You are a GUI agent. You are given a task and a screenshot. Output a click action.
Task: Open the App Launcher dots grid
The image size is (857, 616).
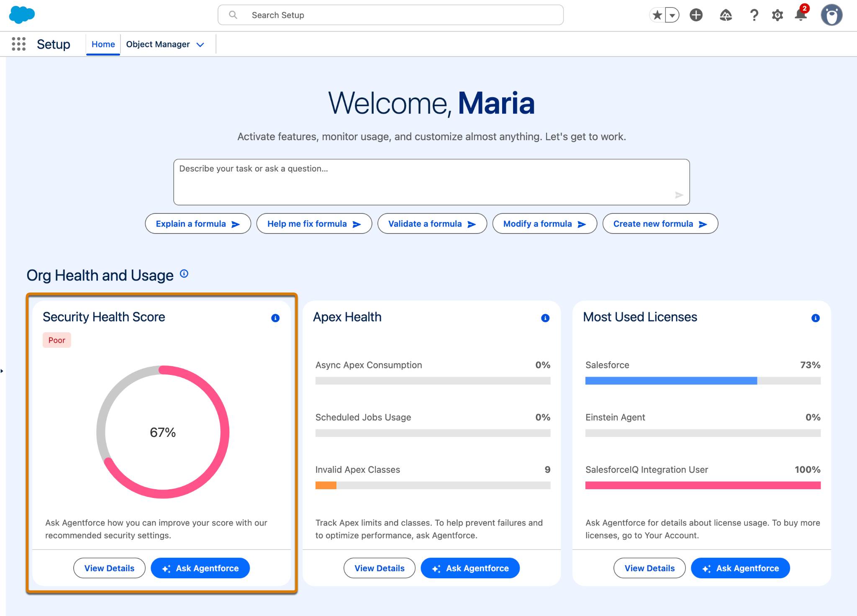click(x=18, y=44)
